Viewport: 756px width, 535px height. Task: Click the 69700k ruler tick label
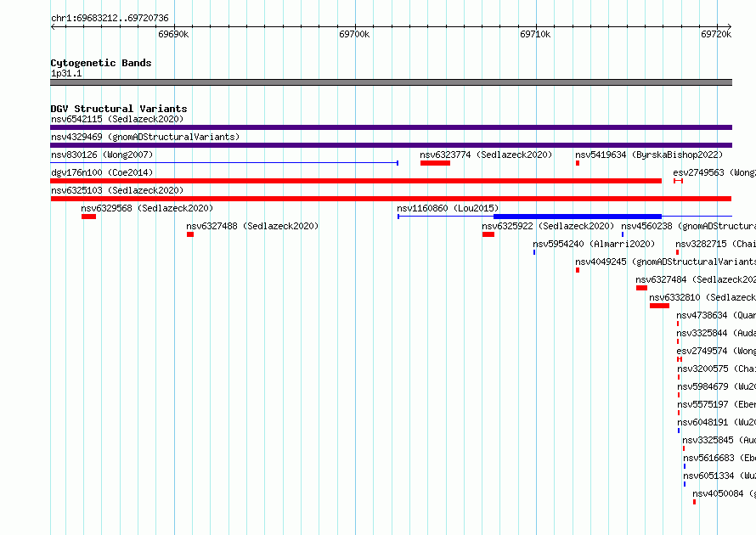[354, 34]
